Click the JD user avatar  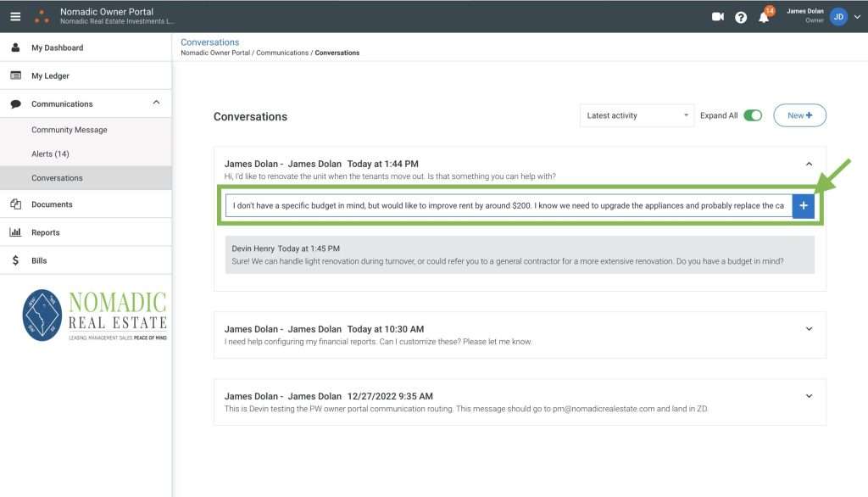click(x=838, y=16)
